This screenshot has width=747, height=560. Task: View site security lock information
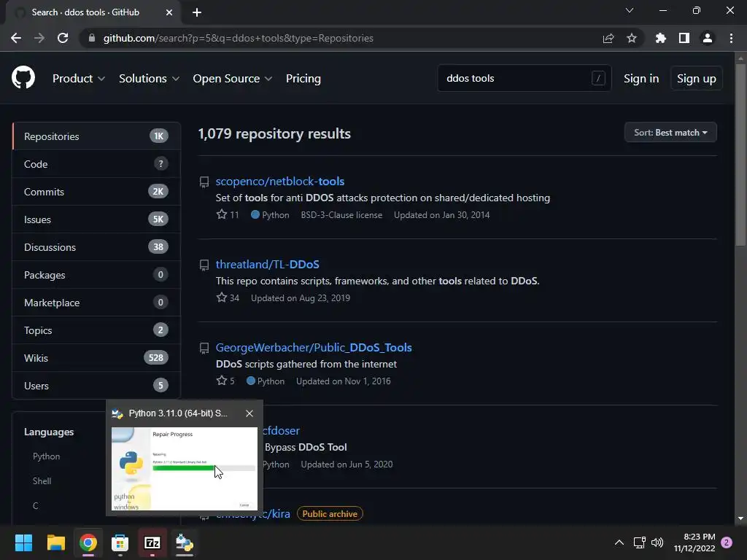point(92,38)
